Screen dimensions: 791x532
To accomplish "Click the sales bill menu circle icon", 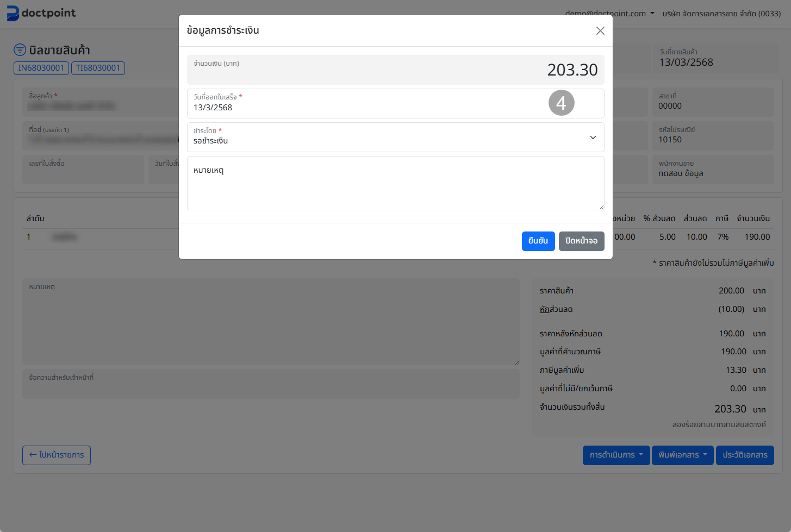I will tap(20, 50).
